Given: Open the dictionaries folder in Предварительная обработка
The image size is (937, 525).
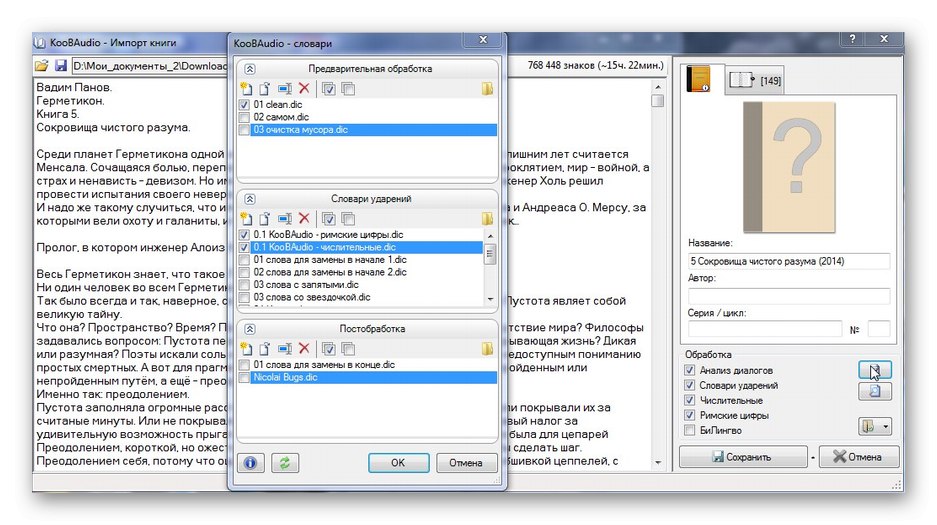Looking at the screenshot, I should coord(488,89).
